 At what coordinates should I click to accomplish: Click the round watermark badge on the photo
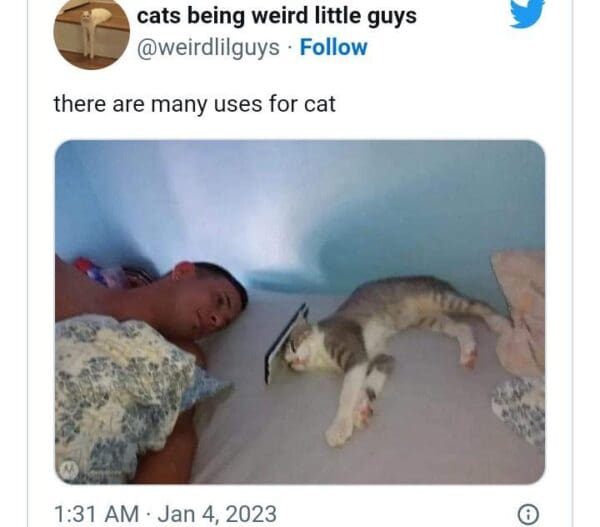(69, 469)
